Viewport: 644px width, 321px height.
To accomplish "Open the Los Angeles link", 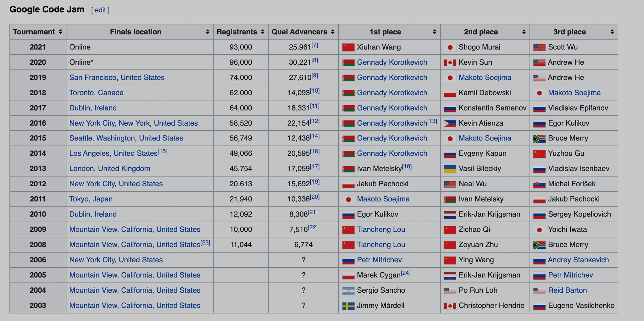I will (89, 153).
